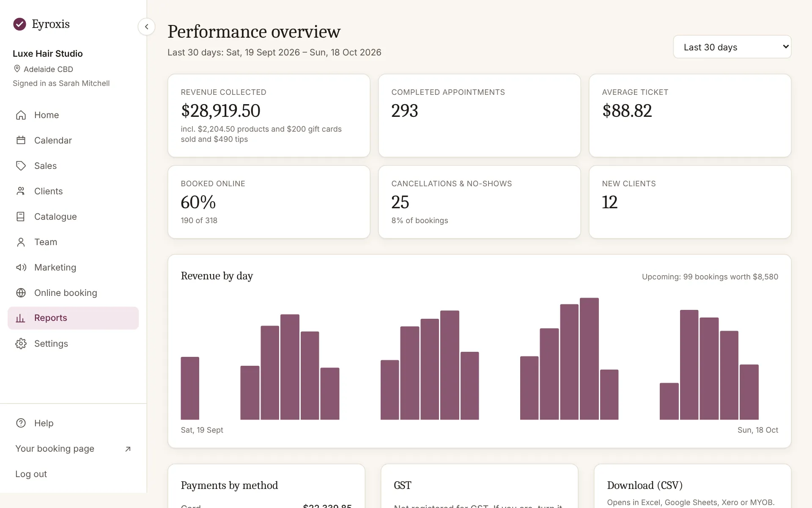The width and height of the screenshot is (812, 508).
Task: Click the Help question mark icon
Action: pyautogui.click(x=21, y=423)
